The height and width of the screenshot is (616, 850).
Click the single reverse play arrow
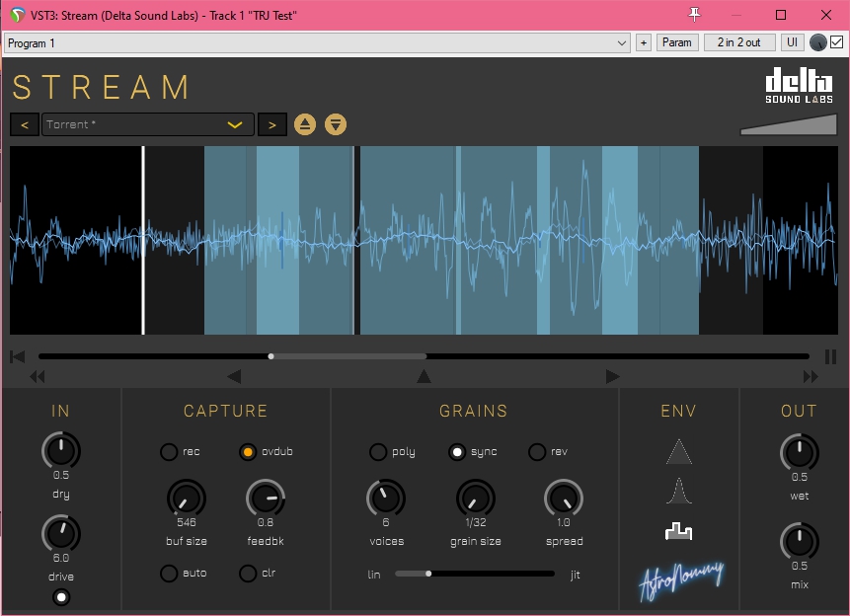coord(234,376)
